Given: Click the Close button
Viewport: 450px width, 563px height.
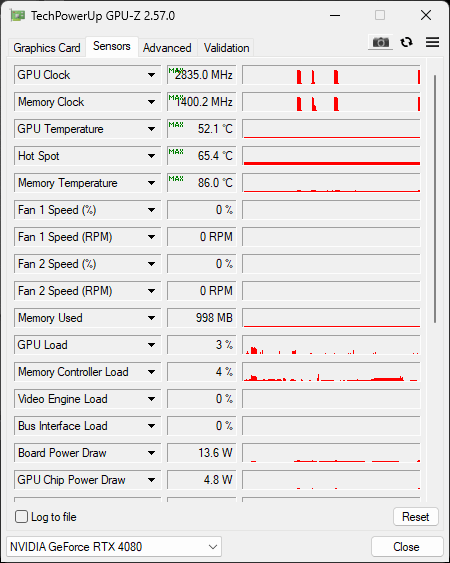Looking at the screenshot, I should point(407,547).
